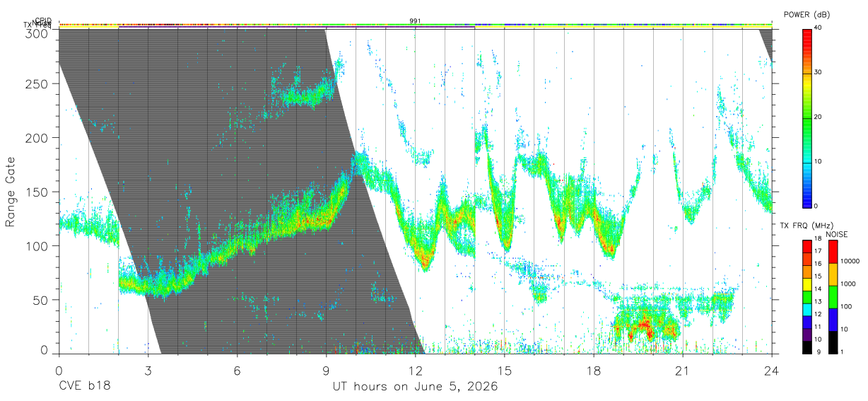This screenshot has width=868, height=401.
Task: Click the 300 tick label on y-axis
Action: pyautogui.click(x=37, y=33)
